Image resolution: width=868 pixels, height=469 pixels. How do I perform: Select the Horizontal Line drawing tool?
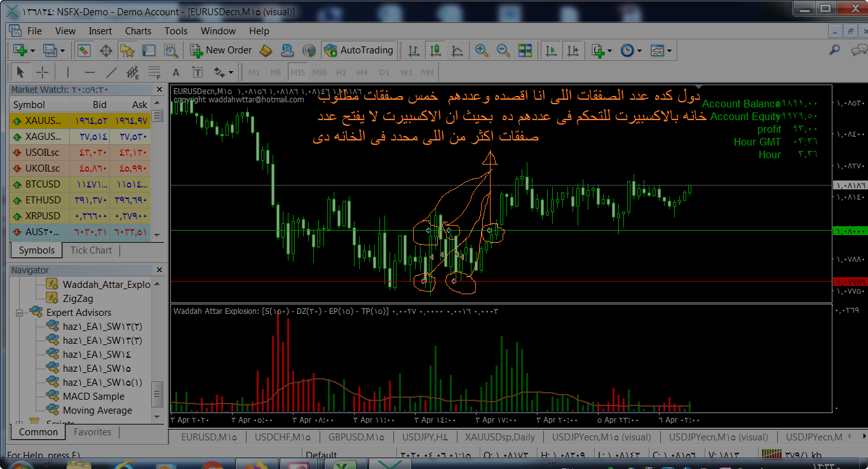(90, 72)
